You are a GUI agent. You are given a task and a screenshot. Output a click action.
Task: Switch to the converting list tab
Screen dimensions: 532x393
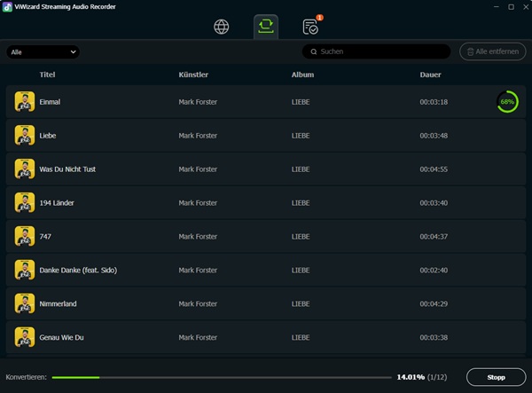tap(266, 27)
